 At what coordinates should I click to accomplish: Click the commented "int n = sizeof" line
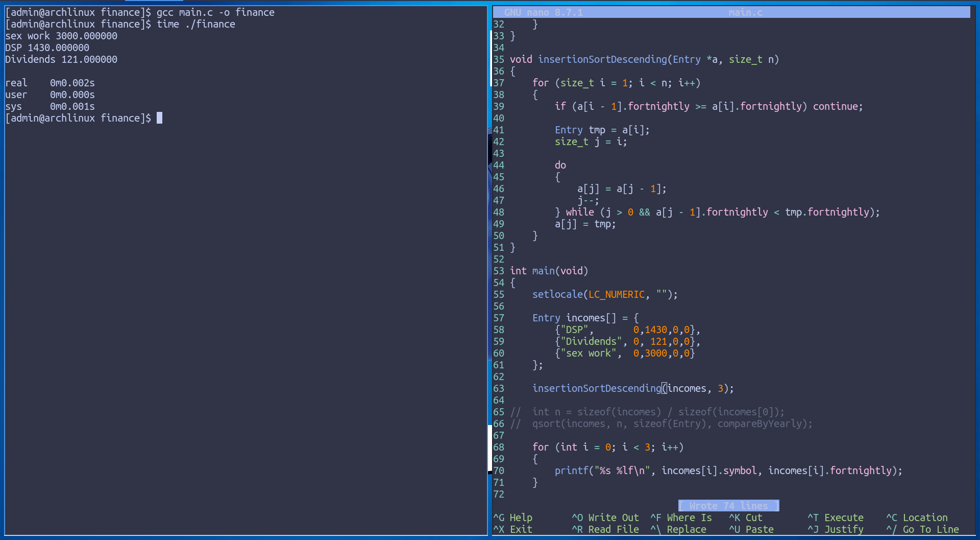[x=647, y=412]
